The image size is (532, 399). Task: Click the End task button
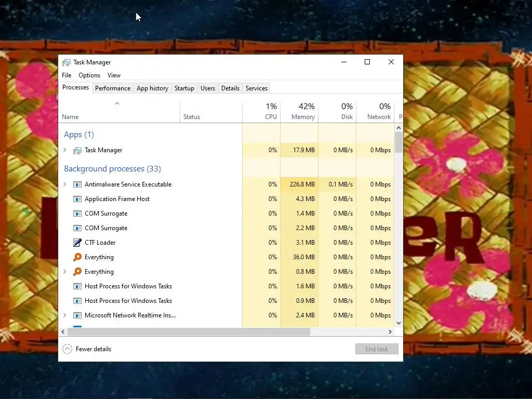(377, 349)
